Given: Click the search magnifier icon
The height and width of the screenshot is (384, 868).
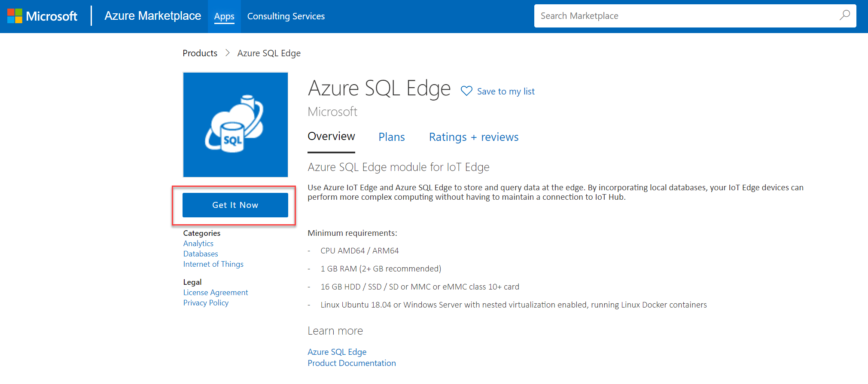Looking at the screenshot, I should [x=844, y=15].
